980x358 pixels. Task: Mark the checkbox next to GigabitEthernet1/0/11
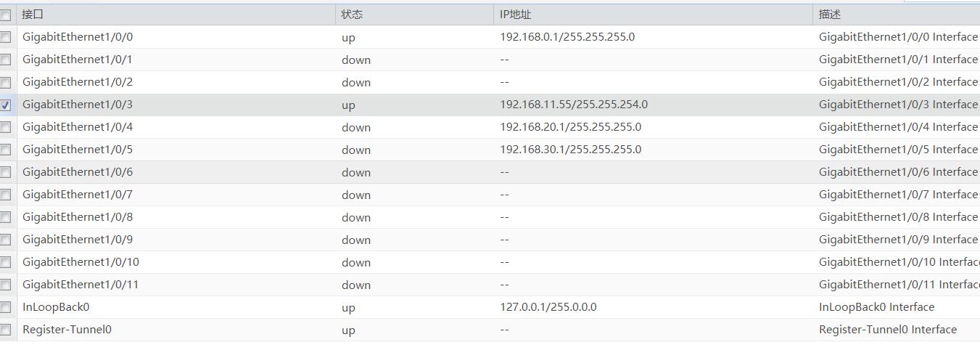pyautogui.click(x=6, y=285)
